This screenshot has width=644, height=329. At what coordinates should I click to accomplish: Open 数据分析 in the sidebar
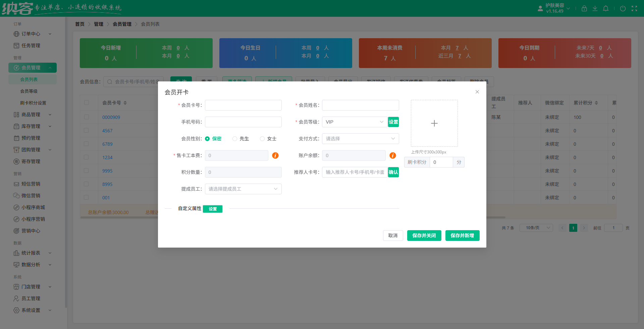(33, 265)
